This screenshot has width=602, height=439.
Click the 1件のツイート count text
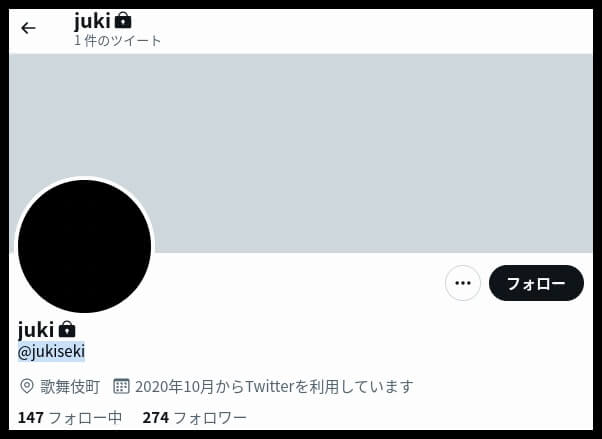coord(117,41)
